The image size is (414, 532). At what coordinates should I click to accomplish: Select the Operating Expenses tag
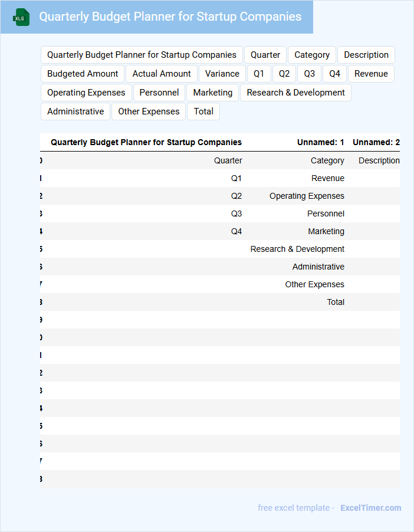pos(86,93)
